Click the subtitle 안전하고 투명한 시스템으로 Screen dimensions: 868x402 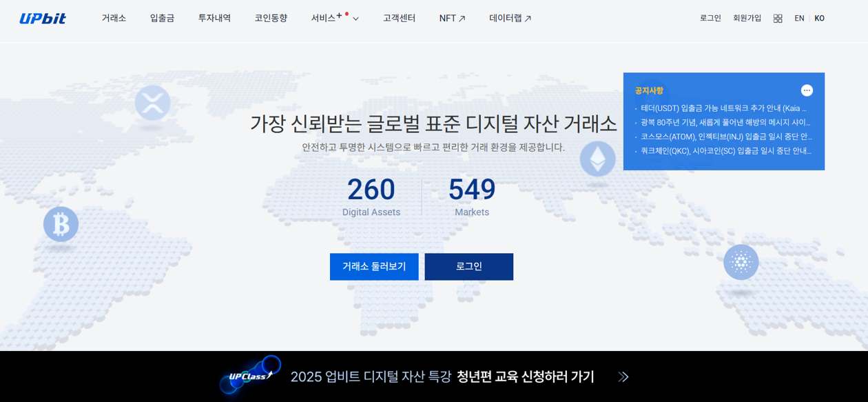[433, 147]
